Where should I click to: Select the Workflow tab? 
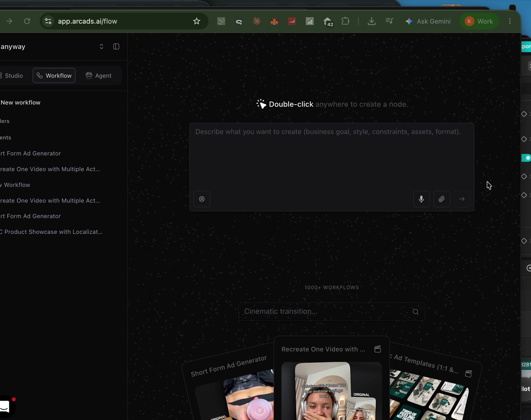[54, 76]
